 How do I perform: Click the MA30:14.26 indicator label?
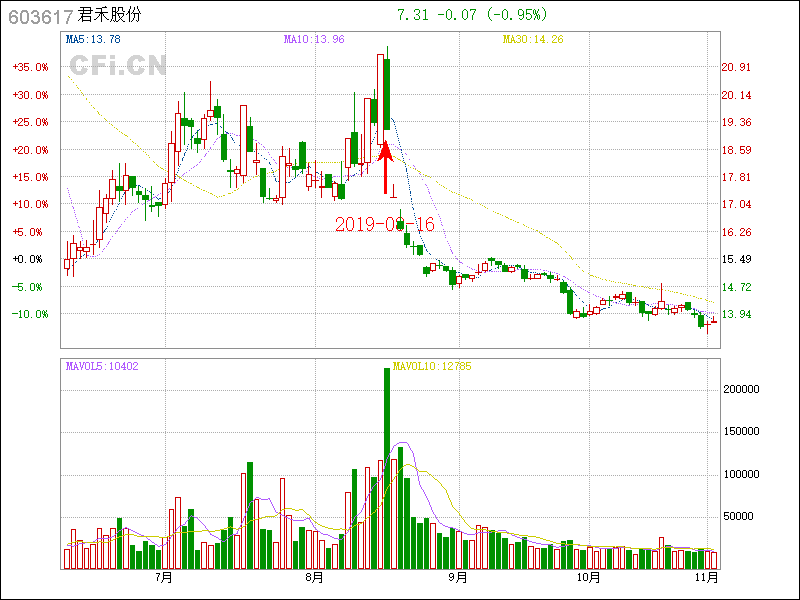(533, 40)
